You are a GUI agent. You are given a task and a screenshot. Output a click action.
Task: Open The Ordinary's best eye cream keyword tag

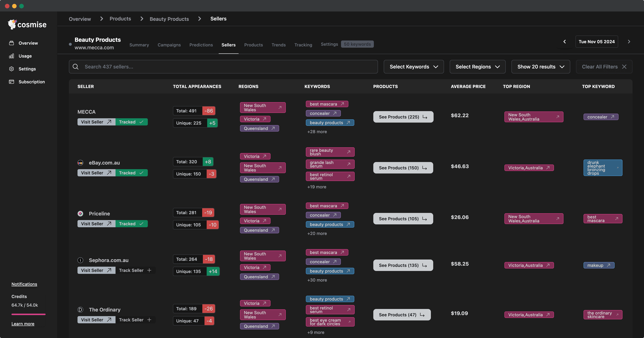pos(330,322)
